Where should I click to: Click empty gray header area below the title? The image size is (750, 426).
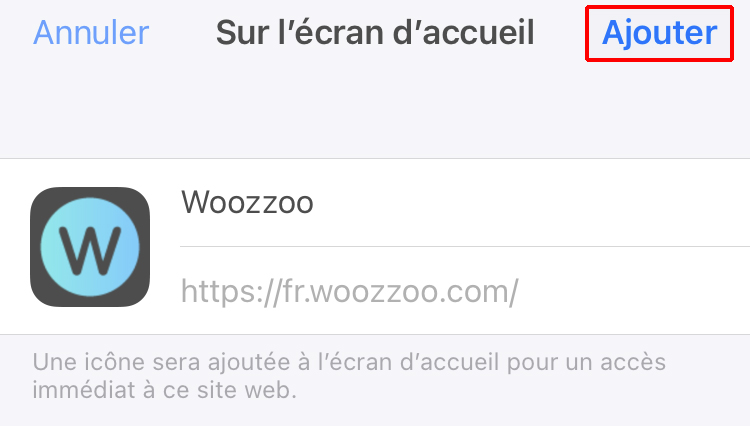375,110
